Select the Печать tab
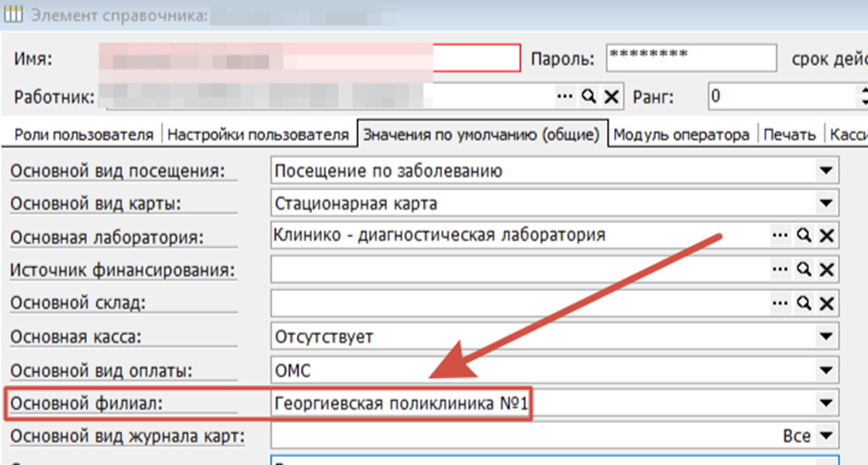This screenshot has height=465, width=868. point(789,134)
